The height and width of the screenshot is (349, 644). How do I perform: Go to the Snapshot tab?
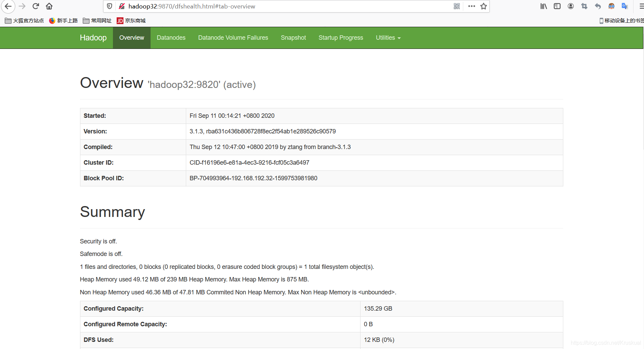[x=293, y=38]
